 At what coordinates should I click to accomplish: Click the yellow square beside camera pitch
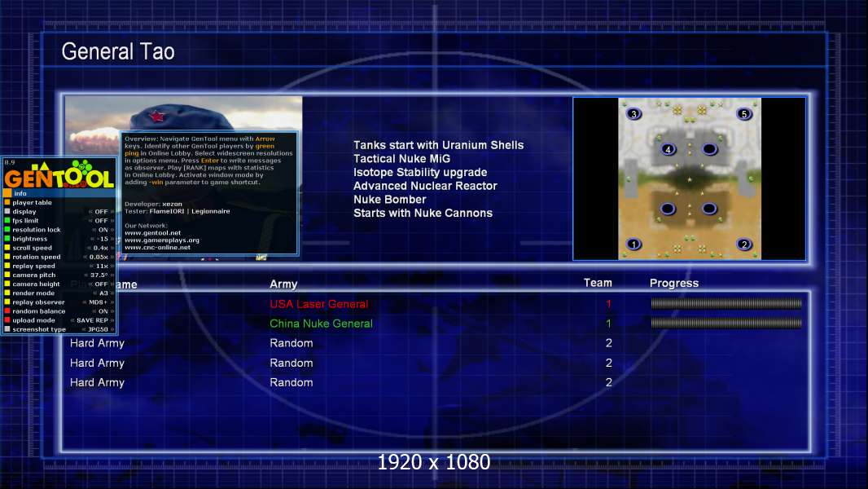click(7, 275)
